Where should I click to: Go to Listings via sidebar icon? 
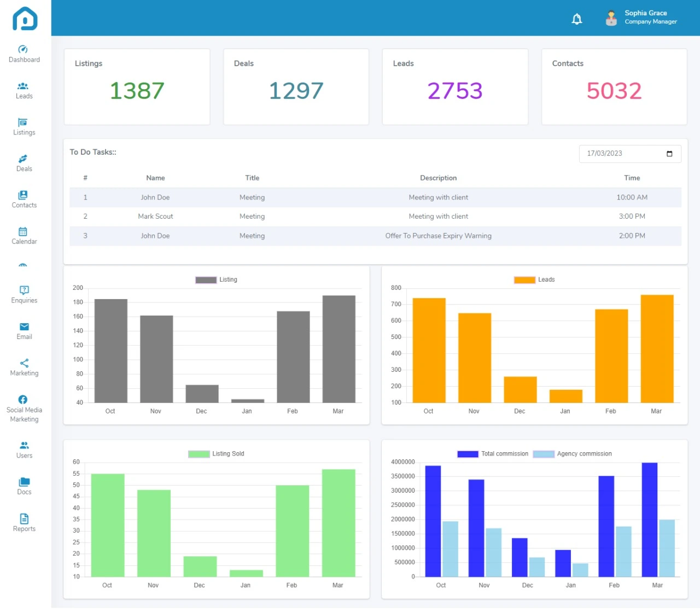coord(23,122)
